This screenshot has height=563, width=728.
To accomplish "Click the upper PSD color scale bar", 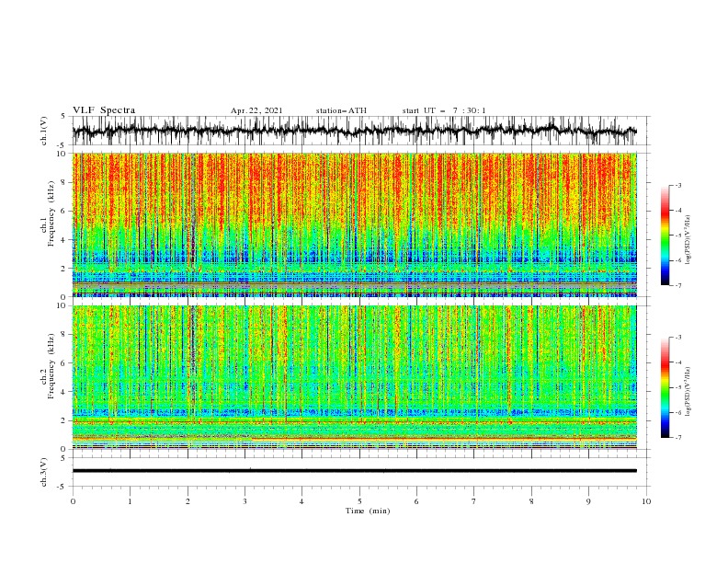I will (665, 236).
